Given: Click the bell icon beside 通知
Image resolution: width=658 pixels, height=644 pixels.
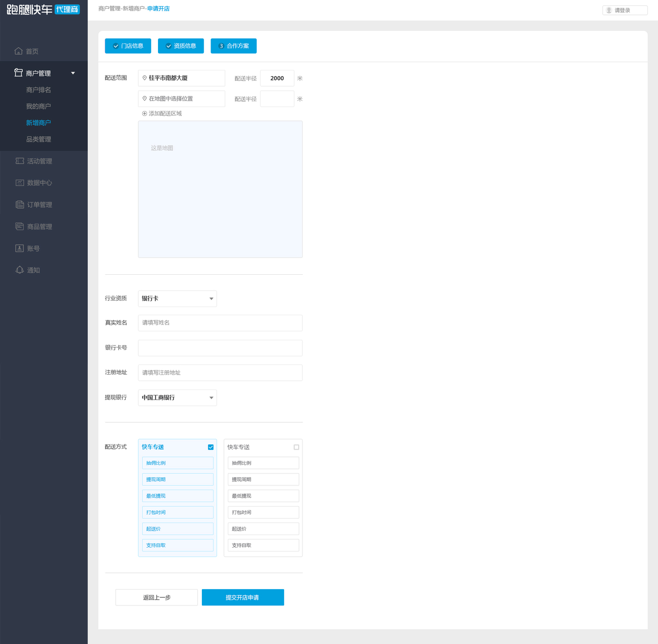Looking at the screenshot, I should (x=20, y=270).
